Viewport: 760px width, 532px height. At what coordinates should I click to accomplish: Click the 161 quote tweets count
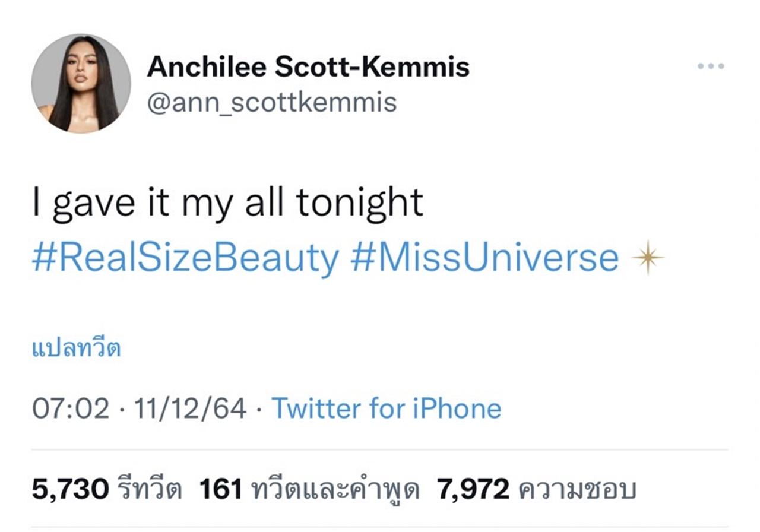(x=221, y=490)
